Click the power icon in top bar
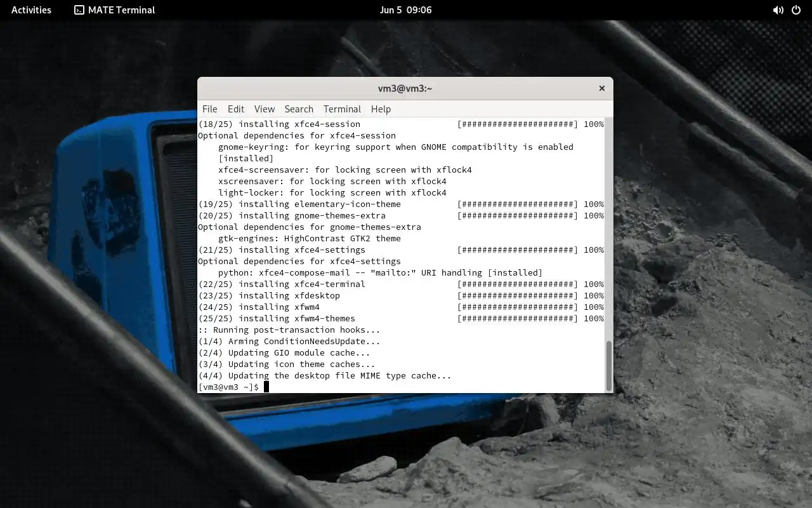The image size is (812, 508). [796, 10]
